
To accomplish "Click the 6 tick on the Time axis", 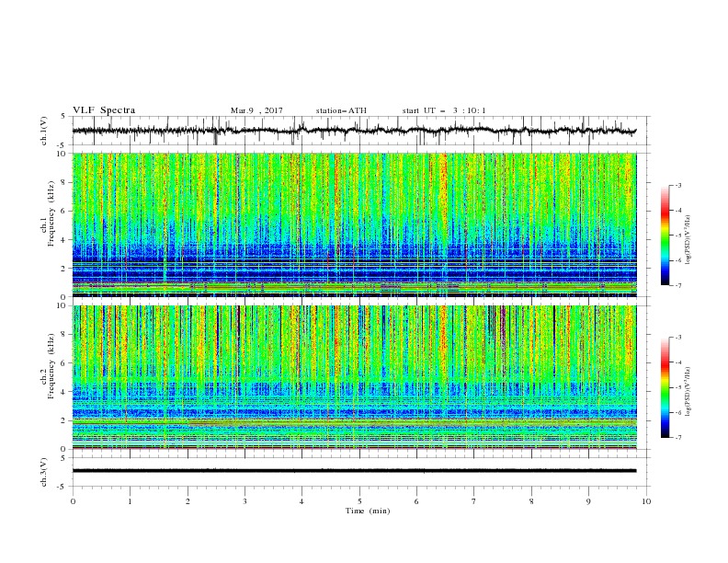I will [416, 501].
